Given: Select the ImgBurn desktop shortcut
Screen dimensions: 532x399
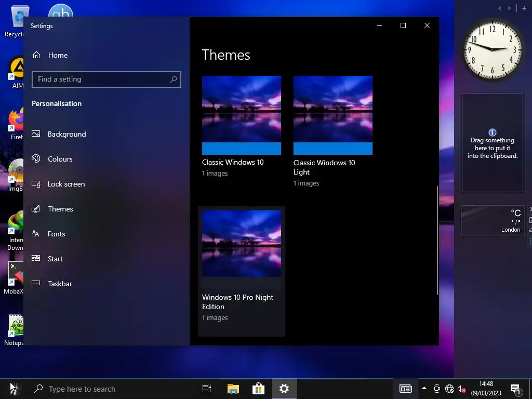Looking at the screenshot, I should tap(16, 176).
